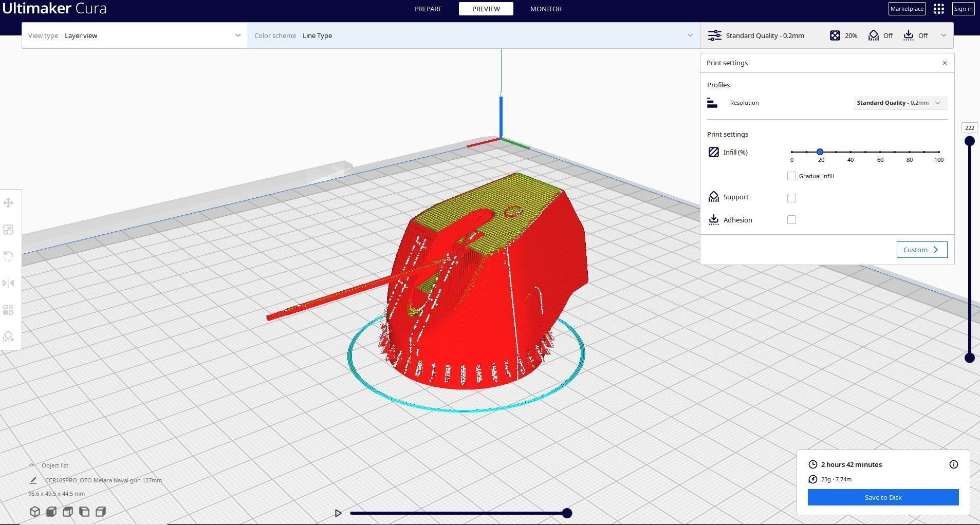980x525 pixels.
Task: Select the Rotate tool in left toolbar
Action: (8, 256)
